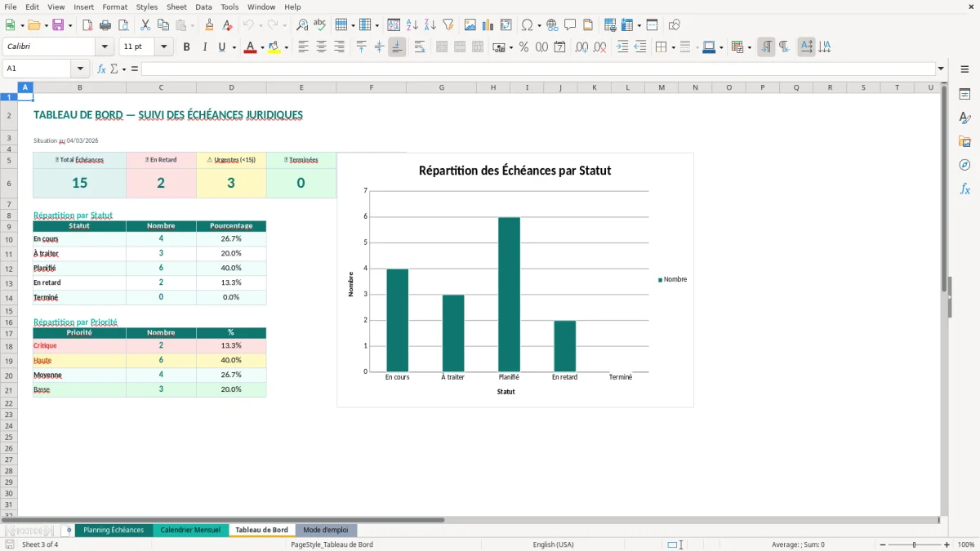Click the Format as Percent icon
The image size is (980, 551).
tap(523, 47)
